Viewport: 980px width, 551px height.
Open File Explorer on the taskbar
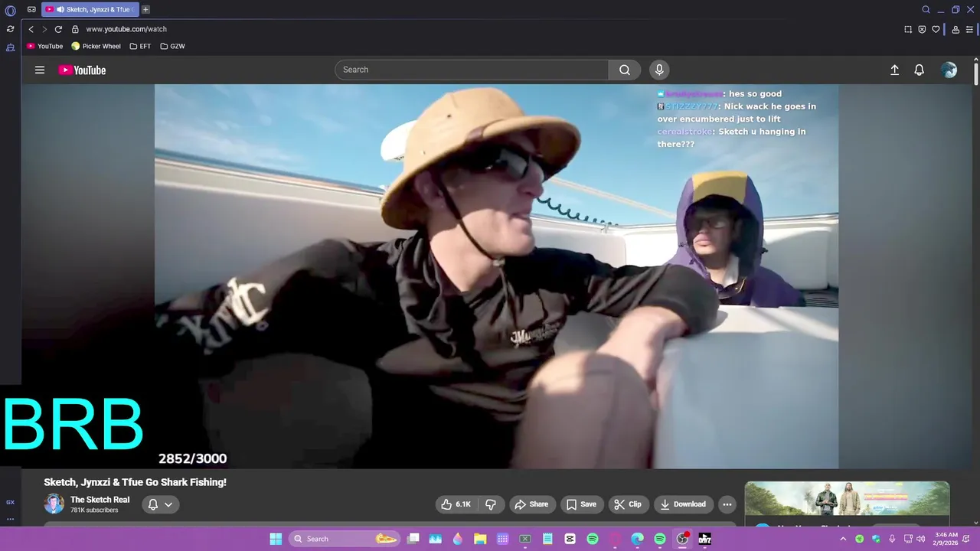tap(480, 539)
